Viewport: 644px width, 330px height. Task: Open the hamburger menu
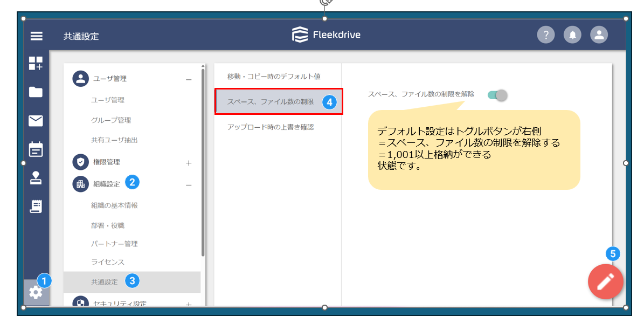(36, 36)
